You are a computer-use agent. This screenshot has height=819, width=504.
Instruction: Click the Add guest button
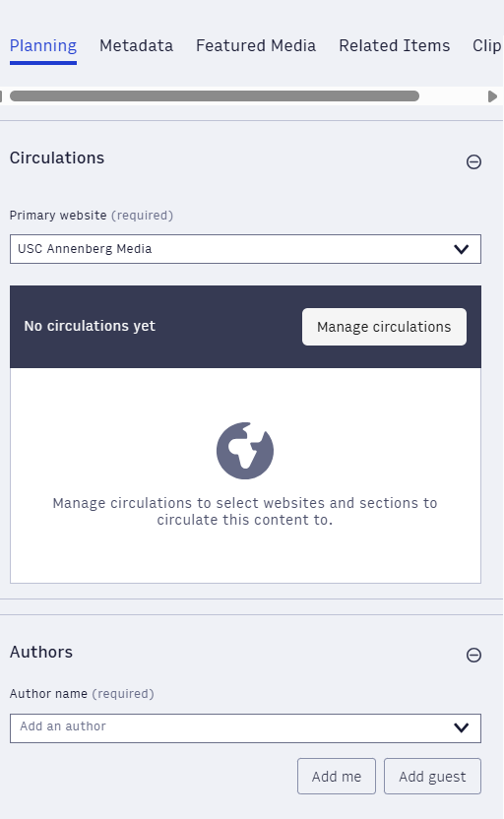(x=432, y=777)
